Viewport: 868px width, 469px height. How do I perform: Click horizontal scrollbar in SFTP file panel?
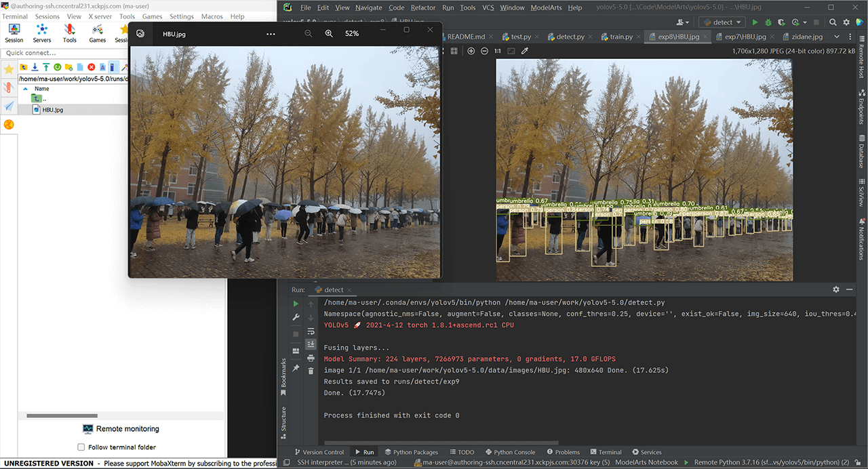click(62, 415)
